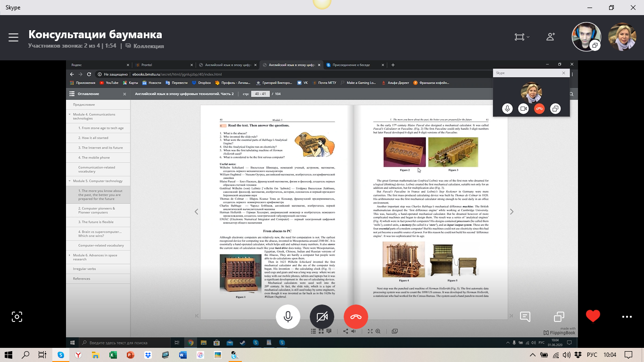Click the blonde woman's participant avatar

(x=622, y=37)
